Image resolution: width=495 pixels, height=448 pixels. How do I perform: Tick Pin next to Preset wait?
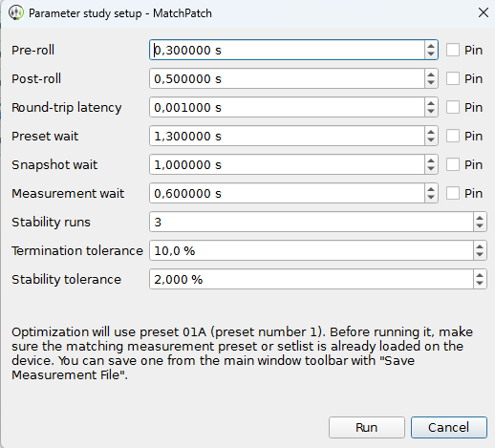click(x=453, y=136)
